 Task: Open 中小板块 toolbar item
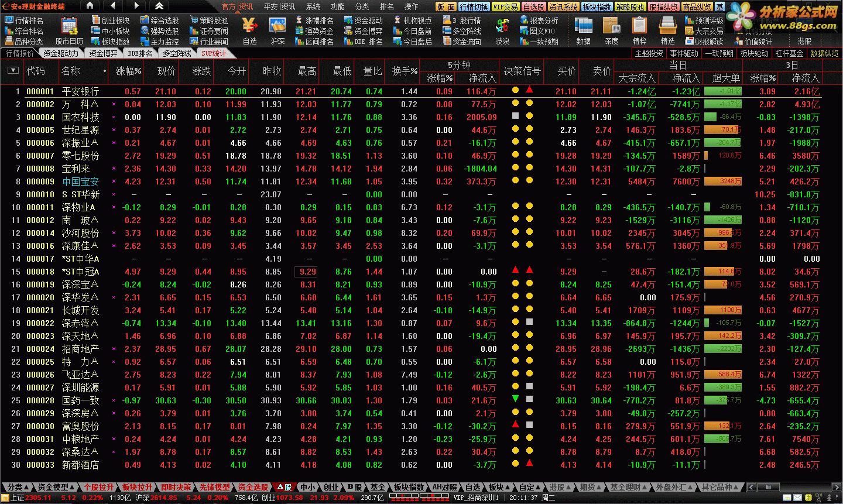tap(111, 31)
